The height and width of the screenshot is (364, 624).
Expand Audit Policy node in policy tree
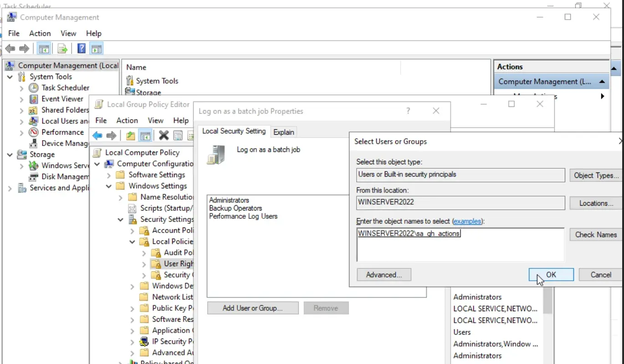pyautogui.click(x=144, y=253)
